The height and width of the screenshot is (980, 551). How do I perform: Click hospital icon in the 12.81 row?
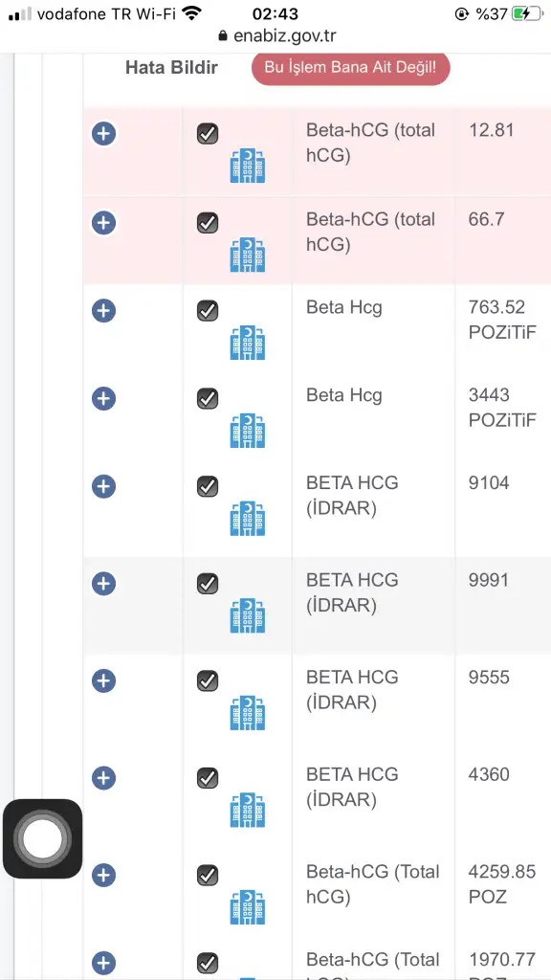248,166
